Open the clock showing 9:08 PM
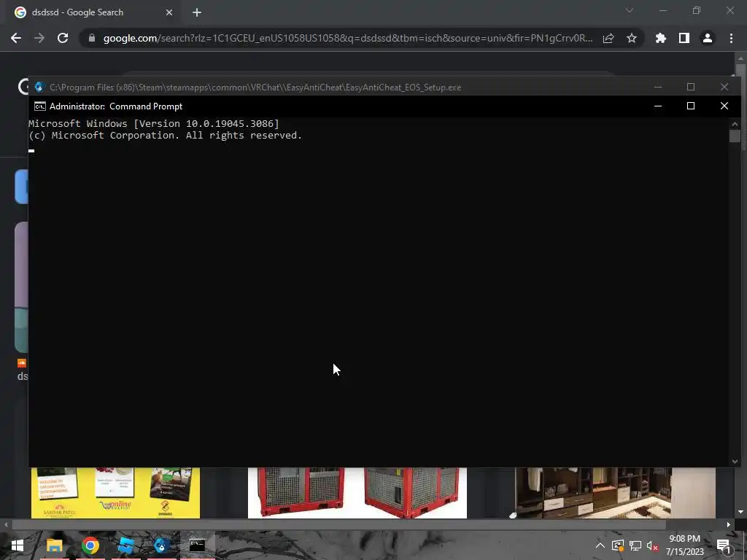 point(684,545)
